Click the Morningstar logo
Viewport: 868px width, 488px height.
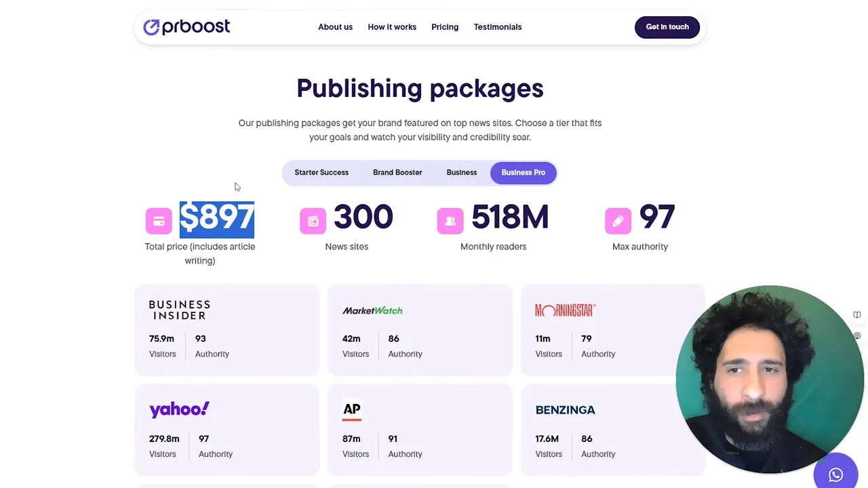pyautogui.click(x=565, y=310)
